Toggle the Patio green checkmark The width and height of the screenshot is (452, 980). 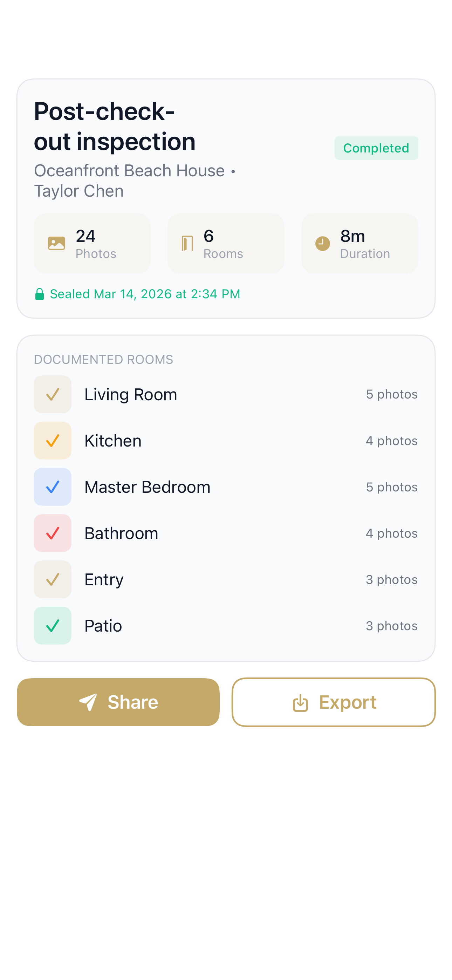click(x=53, y=626)
